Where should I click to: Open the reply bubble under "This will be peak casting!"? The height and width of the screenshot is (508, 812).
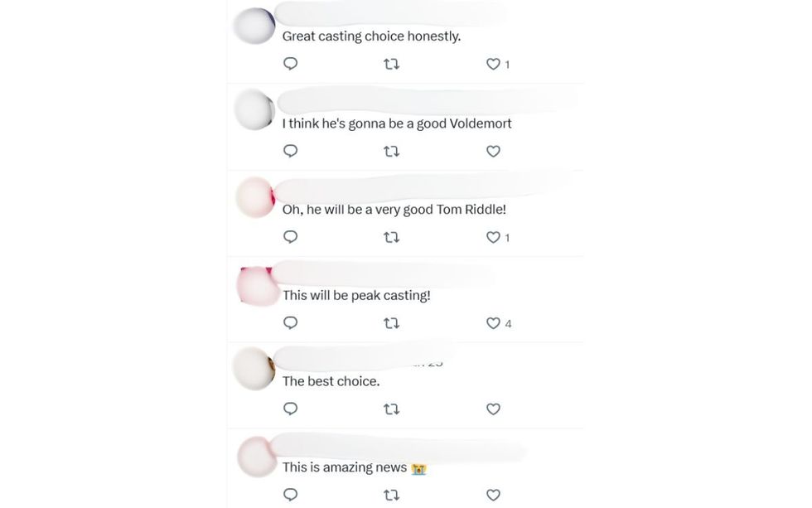tap(289, 323)
